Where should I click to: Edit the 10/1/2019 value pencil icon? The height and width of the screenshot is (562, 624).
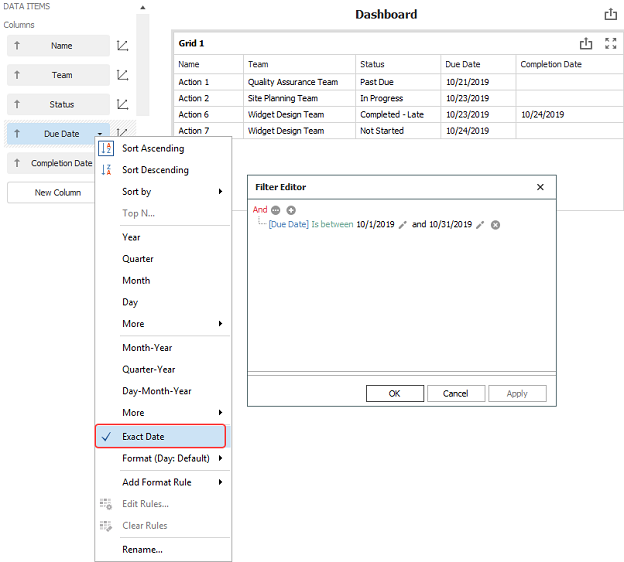tap(403, 225)
